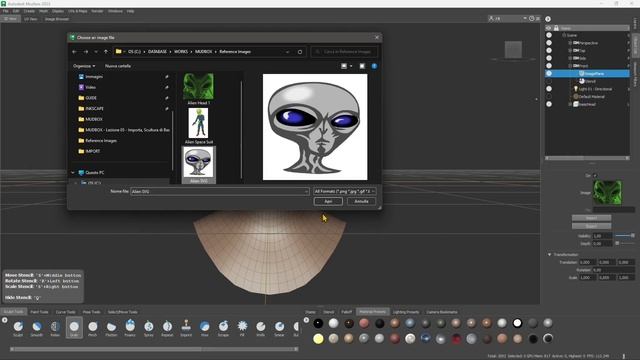Toggle the image plane On checkbox
This screenshot has width=640, height=360.
[595, 176]
